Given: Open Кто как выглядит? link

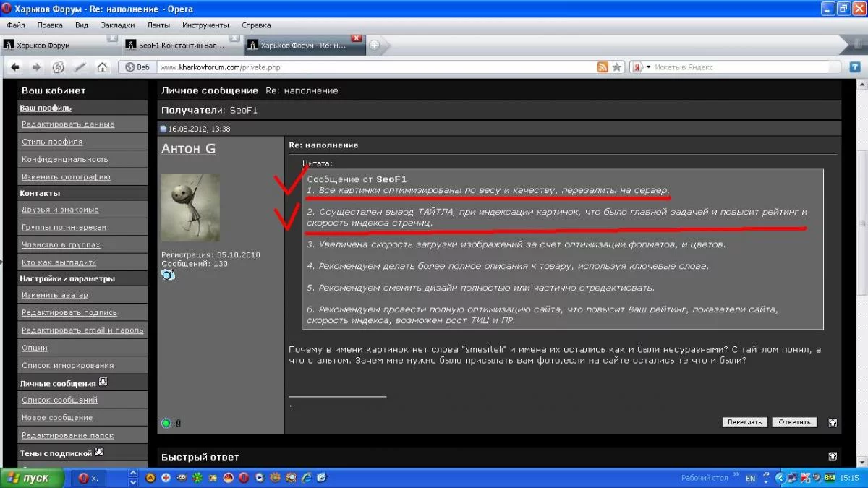Looking at the screenshot, I should 59,262.
